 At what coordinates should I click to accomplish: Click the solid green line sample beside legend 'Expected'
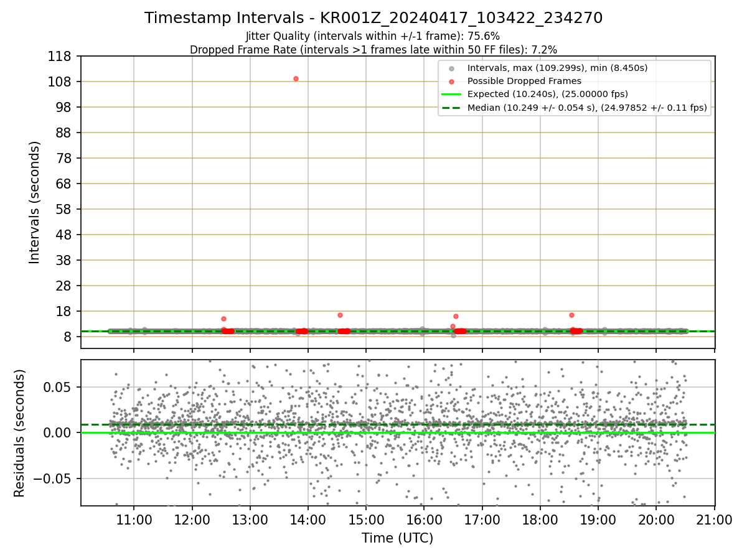[451, 95]
